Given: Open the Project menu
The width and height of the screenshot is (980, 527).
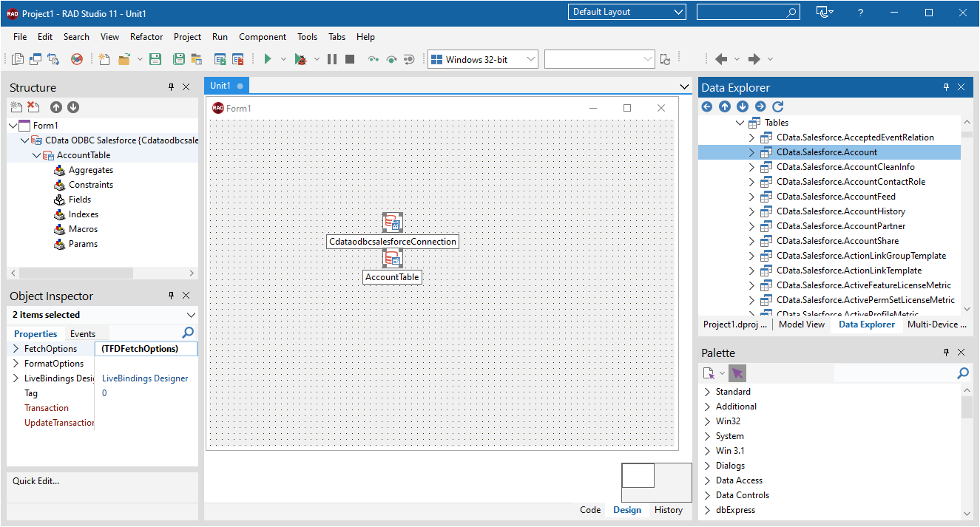Looking at the screenshot, I should click(x=187, y=37).
